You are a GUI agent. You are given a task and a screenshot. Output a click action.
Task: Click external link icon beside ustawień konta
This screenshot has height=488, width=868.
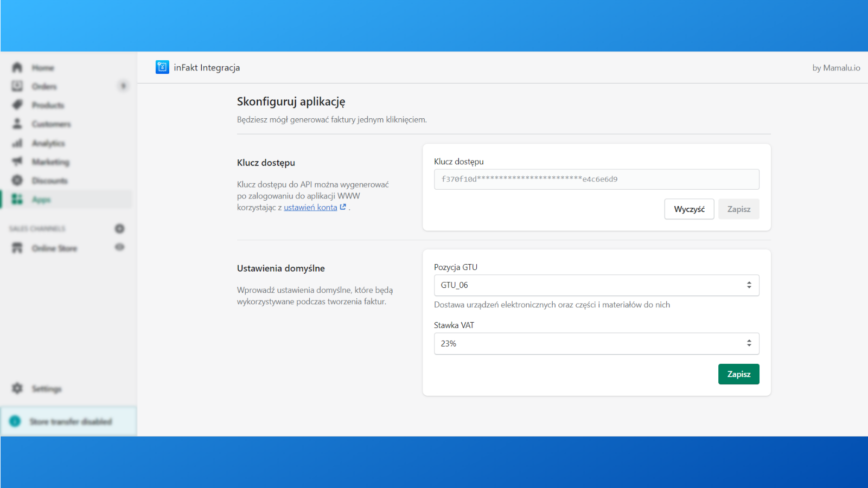343,207
